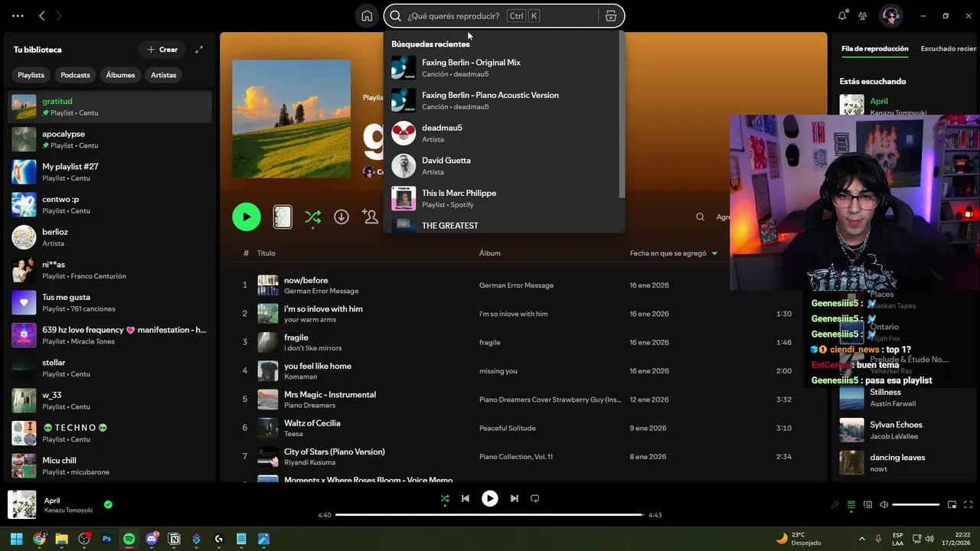
Task: Click the search input ¿Qué querés reproducir?
Action: coord(455,16)
